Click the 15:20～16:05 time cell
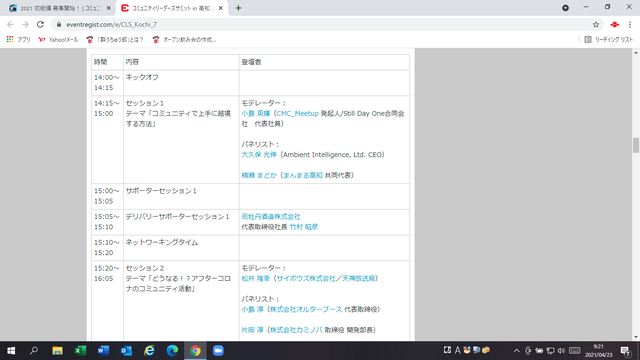 coord(107,300)
